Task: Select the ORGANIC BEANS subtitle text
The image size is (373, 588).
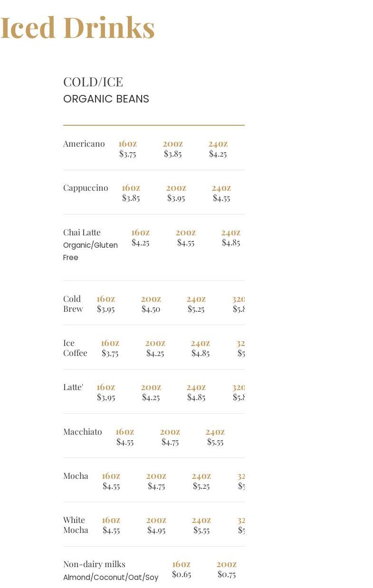Action: point(106,99)
